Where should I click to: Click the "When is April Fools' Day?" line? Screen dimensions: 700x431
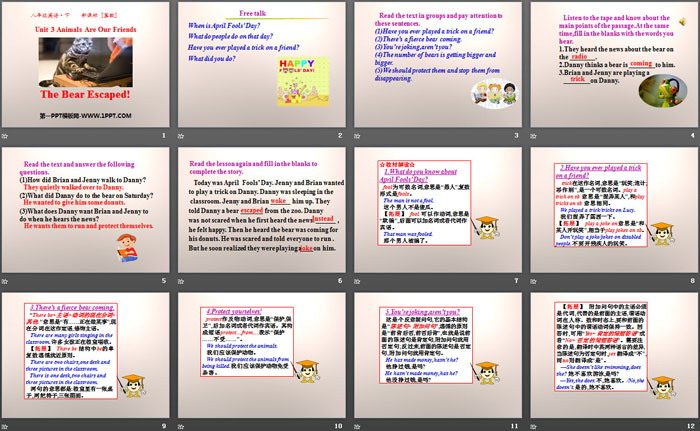click(224, 25)
